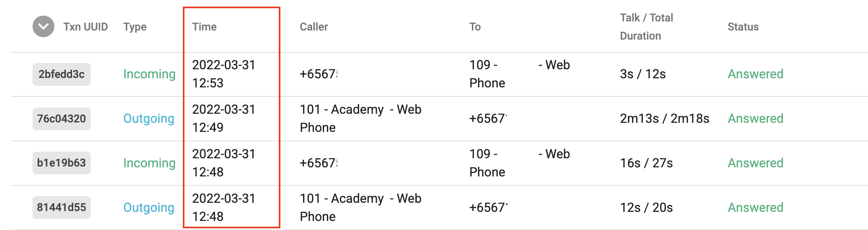
Task: Open transaction 76c04320
Action: [x=61, y=119]
